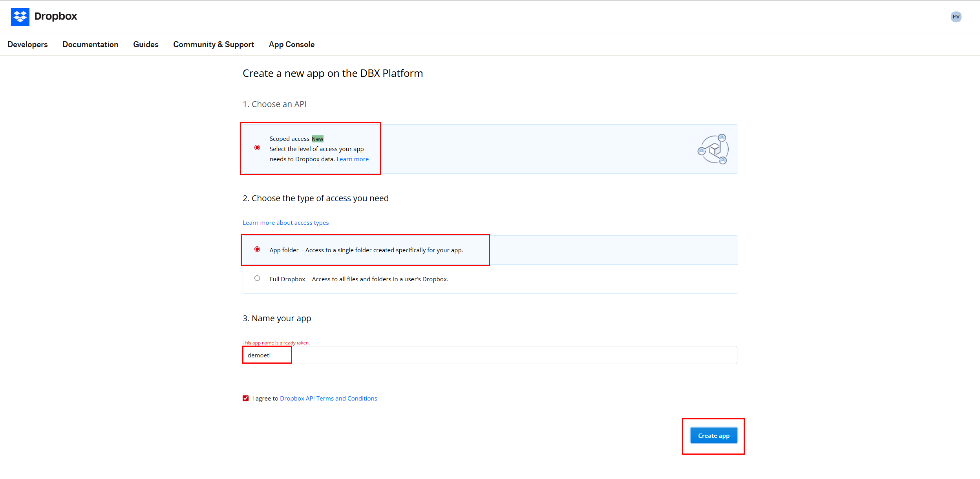
Task: Open Community & Support
Action: click(213, 44)
